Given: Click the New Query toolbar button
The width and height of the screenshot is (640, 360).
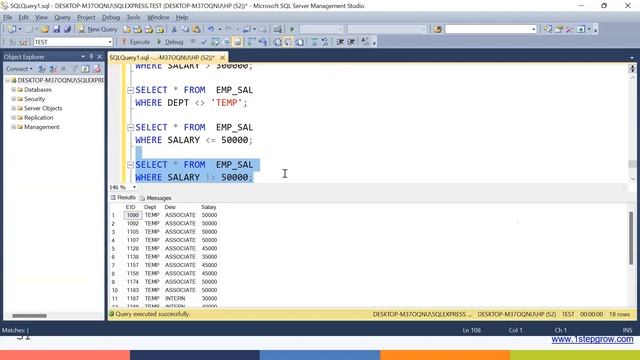Looking at the screenshot, I should [x=98, y=29].
